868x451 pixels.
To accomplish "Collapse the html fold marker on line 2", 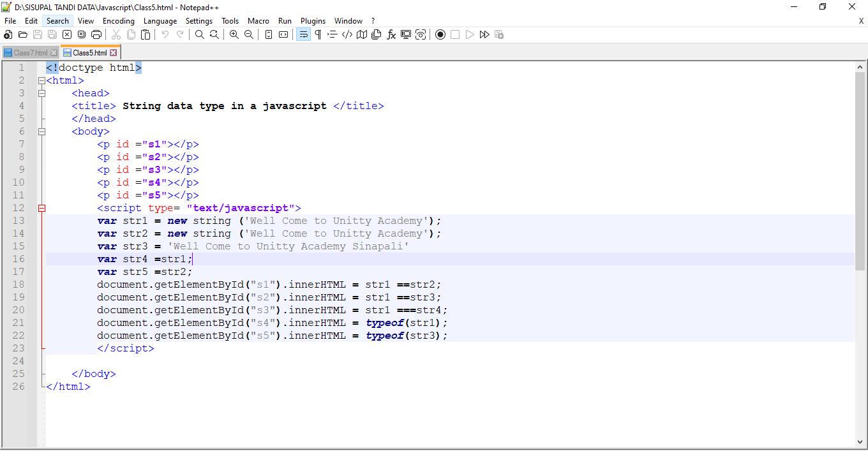I will 42,80.
